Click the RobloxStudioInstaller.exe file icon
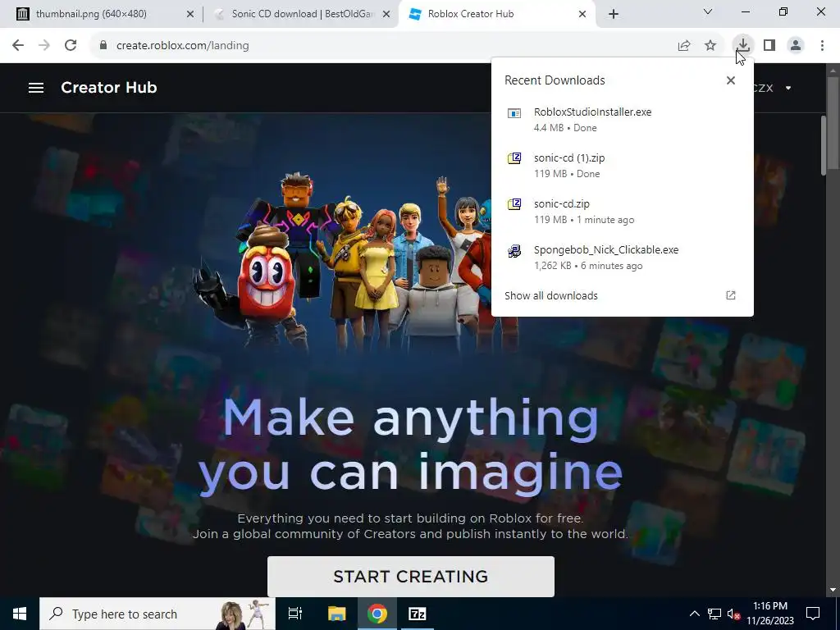Viewport: 840px width, 630px height. click(x=514, y=113)
